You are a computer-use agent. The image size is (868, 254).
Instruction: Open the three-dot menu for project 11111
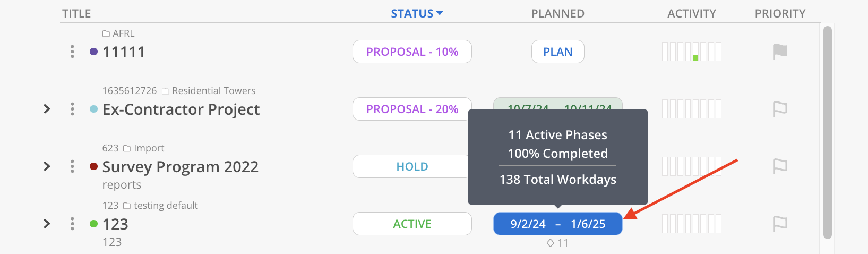72,52
